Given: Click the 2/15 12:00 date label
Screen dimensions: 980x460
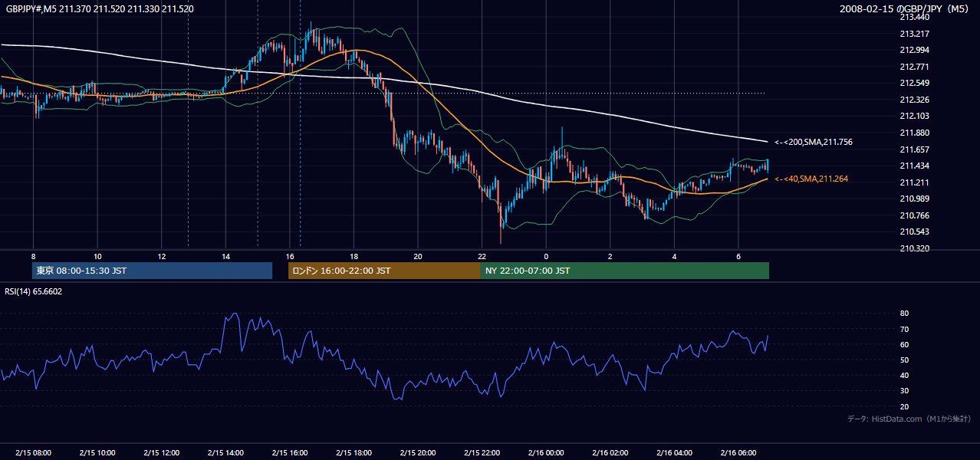Looking at the screenshot, I should pyautogui.click(x=162, y=452).
